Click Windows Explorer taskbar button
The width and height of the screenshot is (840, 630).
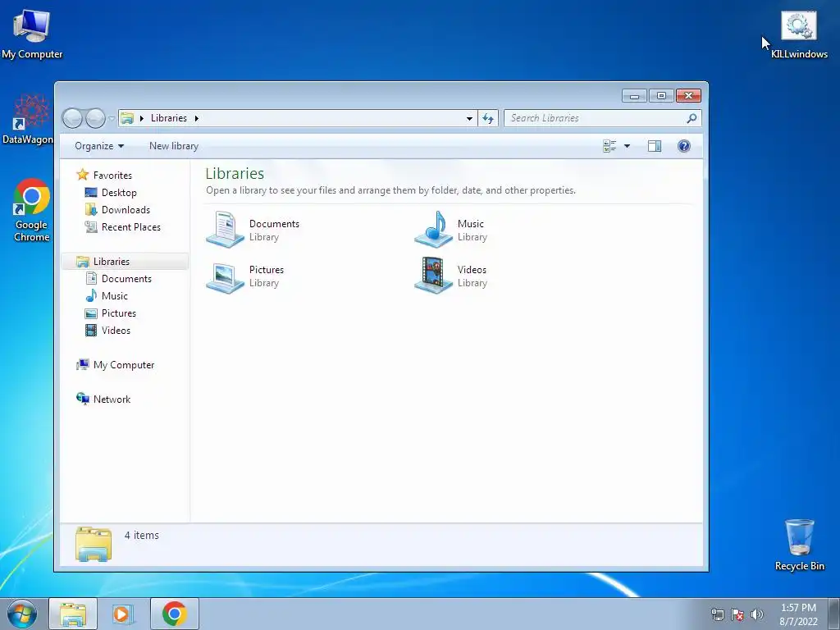pyautogui.click(x=73, y=614)
